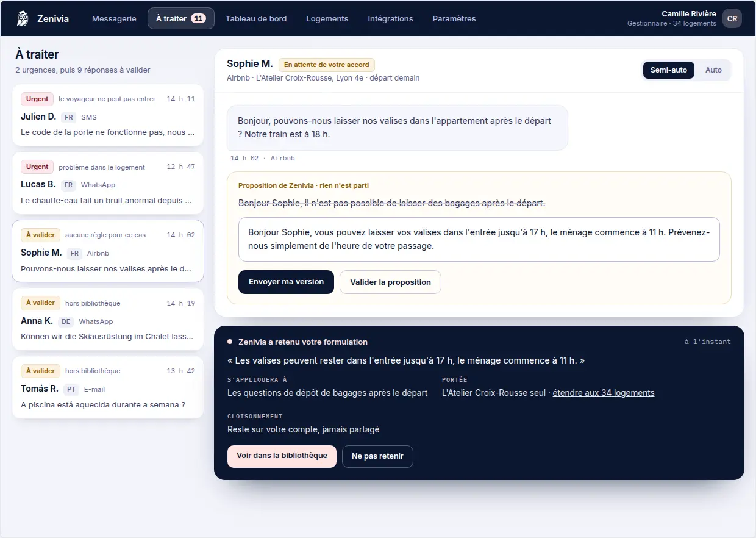Click Valider la proposition button
This screenshot has height=538, width=756.
point(390,282)
